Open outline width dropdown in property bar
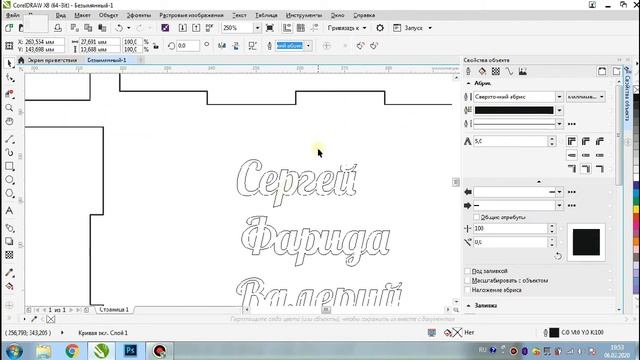Viewport: 640px width, 360px height. coord(309,46)
